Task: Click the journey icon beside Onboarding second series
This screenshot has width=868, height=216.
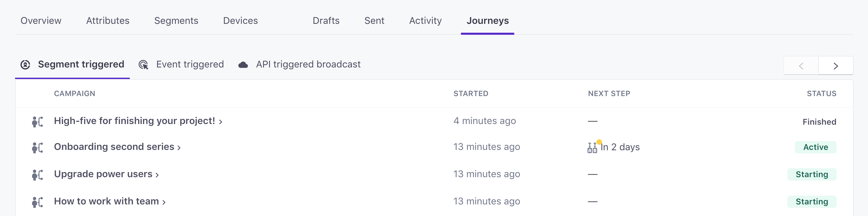Action: pos(37,147)
